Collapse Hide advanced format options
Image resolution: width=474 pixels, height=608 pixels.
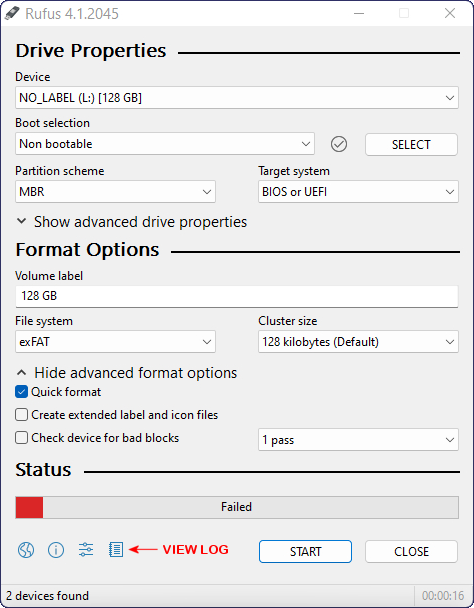(x=127, y=373)
